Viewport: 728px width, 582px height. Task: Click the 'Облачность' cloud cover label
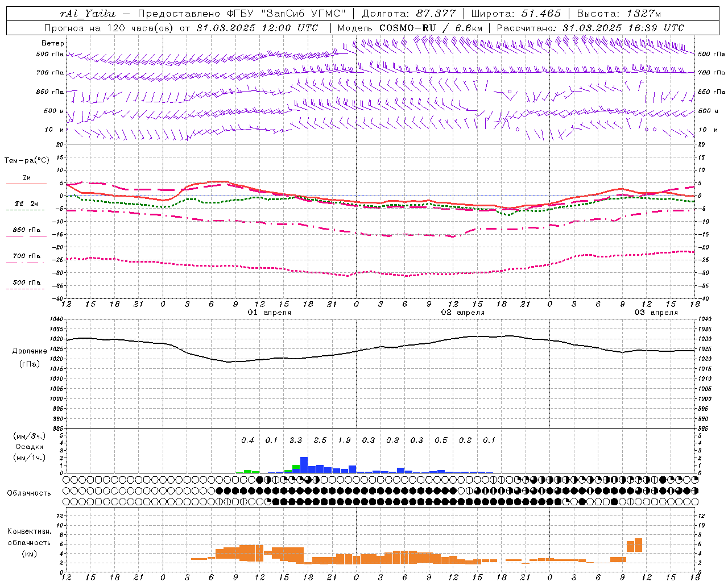pos(29,493)
